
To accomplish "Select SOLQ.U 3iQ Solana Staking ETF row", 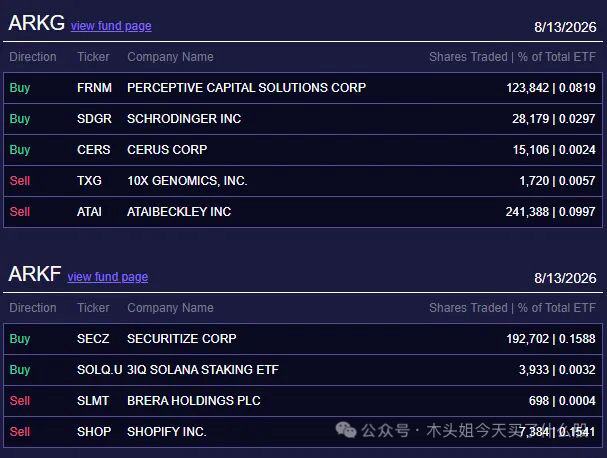I will tap(303, 370).
